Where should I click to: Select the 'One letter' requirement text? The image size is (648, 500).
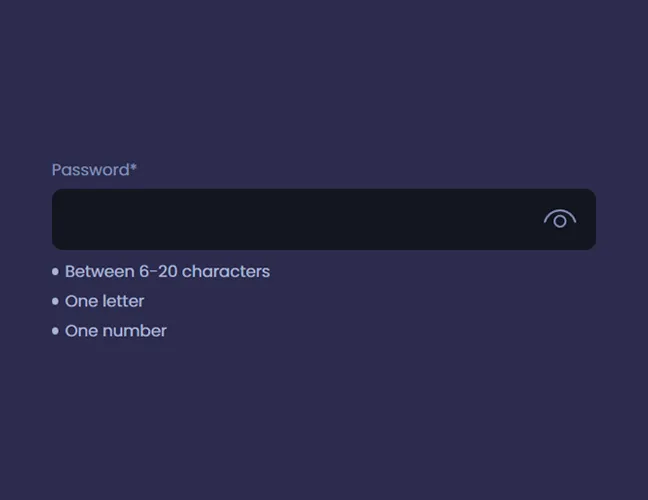pos(104,301)
